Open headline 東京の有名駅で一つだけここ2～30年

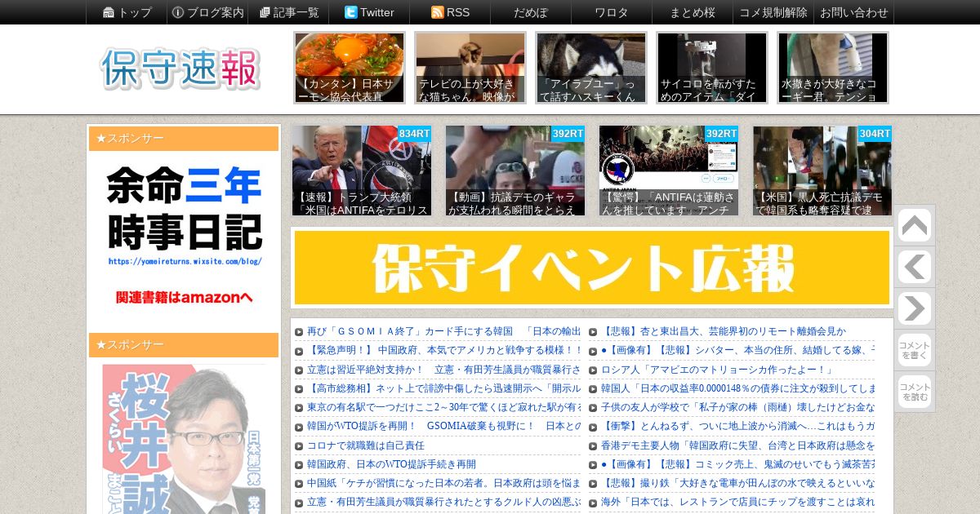[x=443, y=407]
